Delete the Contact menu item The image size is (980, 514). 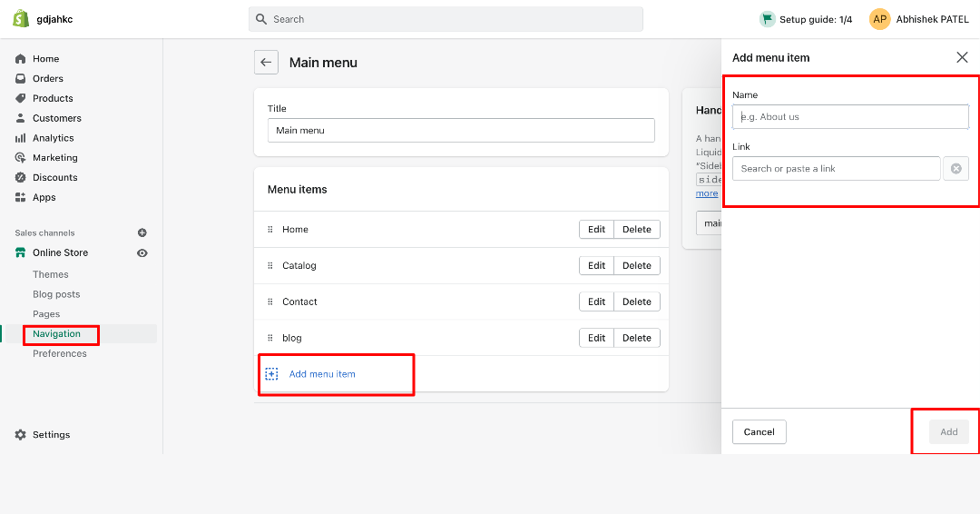pos(637,302)
